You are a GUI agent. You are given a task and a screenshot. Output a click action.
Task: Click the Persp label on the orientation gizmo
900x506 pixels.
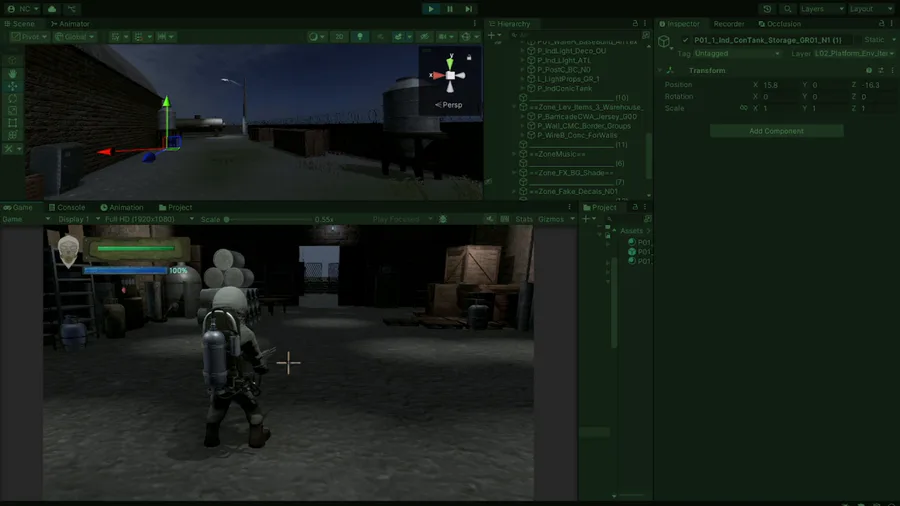[x=452, y=105]
